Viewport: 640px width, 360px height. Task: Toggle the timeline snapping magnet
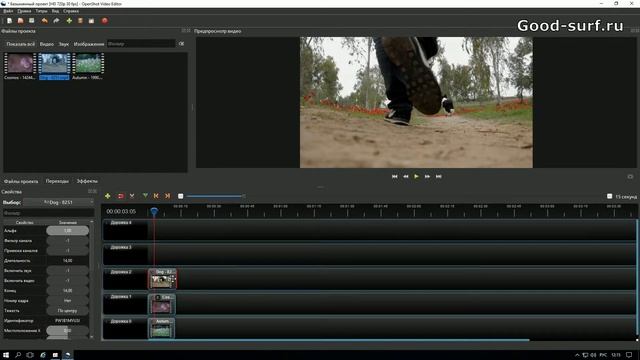coord(120,196)
